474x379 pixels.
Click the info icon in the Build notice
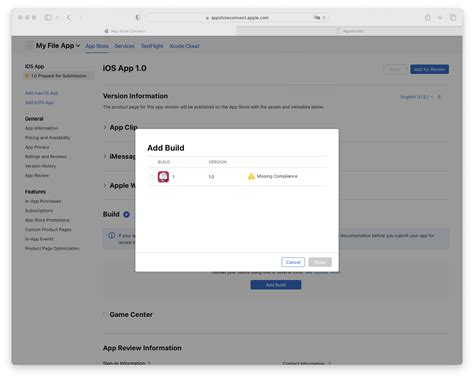click(x=112, y=236)
